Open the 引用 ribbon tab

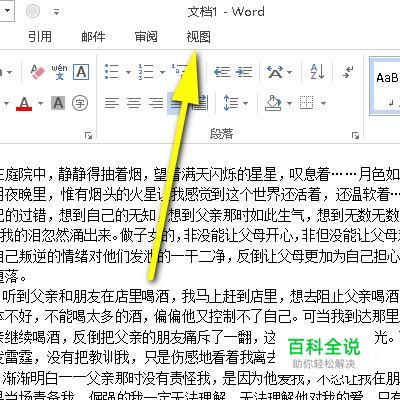[40, 36]
